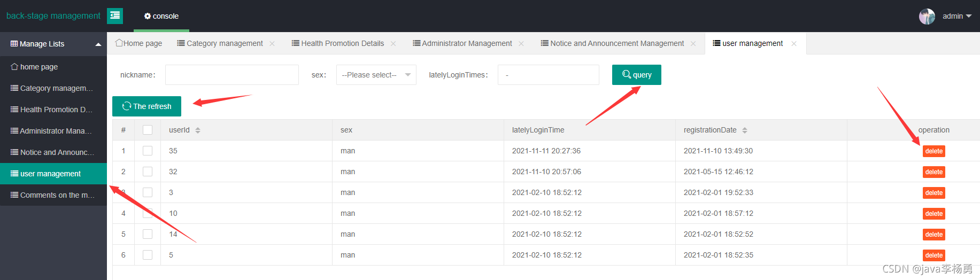Click the query button

(x=637, y=75)
